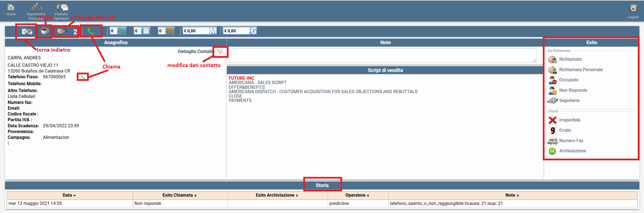
Task: Choose the Non Risponde outcome
Action: [573, 90]
